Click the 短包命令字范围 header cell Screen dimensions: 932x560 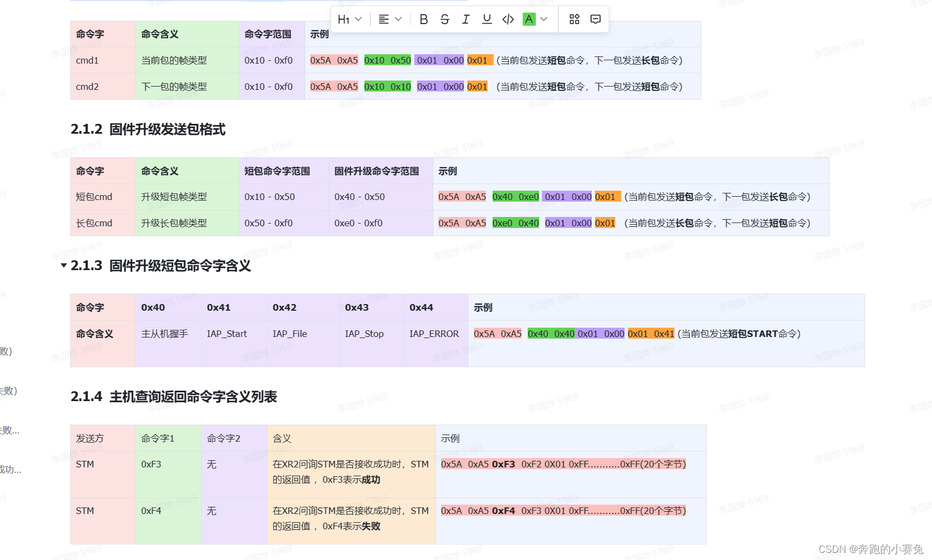click(284, 171)
